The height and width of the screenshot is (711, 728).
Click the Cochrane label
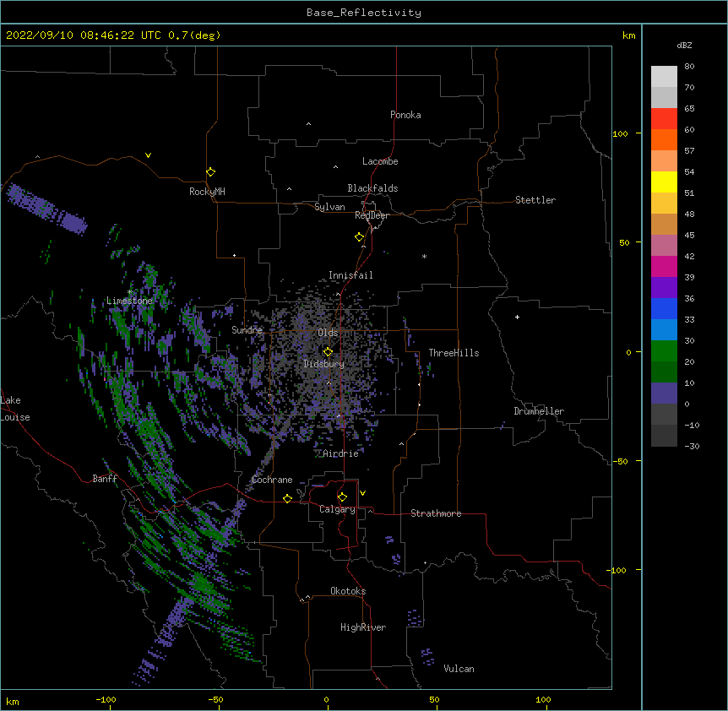(272, 480)
